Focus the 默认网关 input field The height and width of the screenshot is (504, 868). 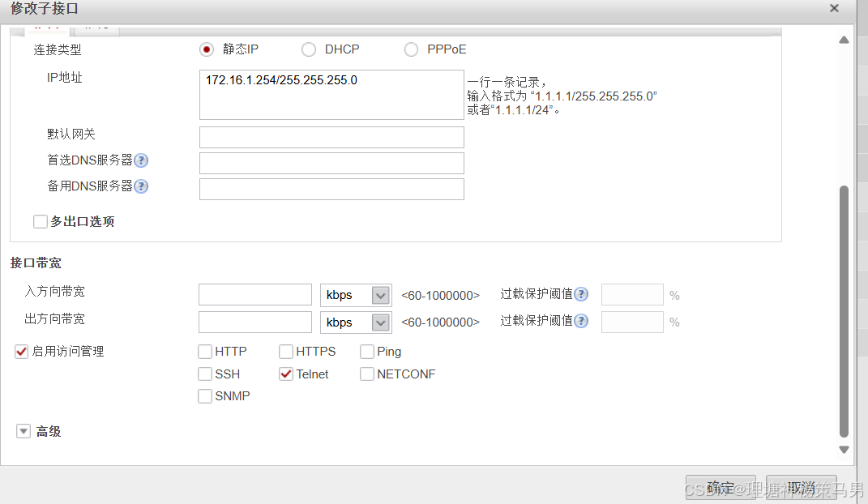tap(331, 137)
